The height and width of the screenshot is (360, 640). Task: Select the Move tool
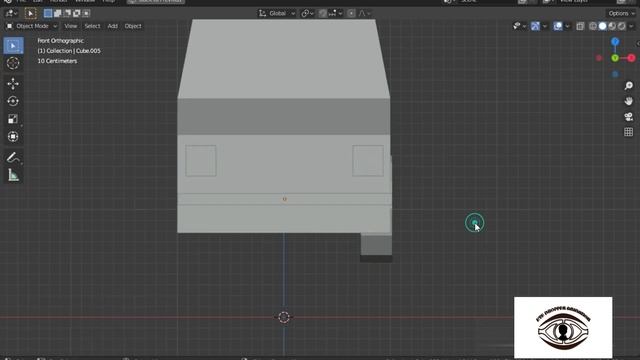tap(13, 84)
